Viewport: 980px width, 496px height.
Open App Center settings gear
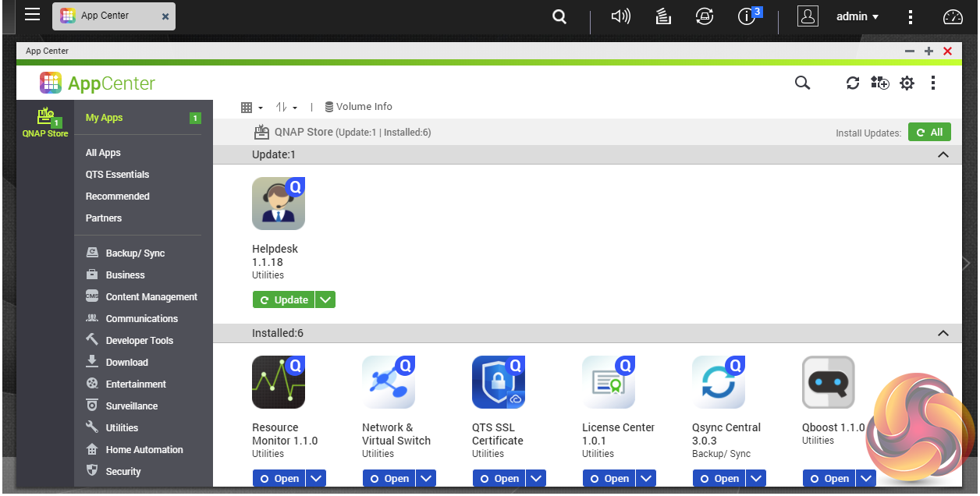pyautogui.click(x=907, y=83)
